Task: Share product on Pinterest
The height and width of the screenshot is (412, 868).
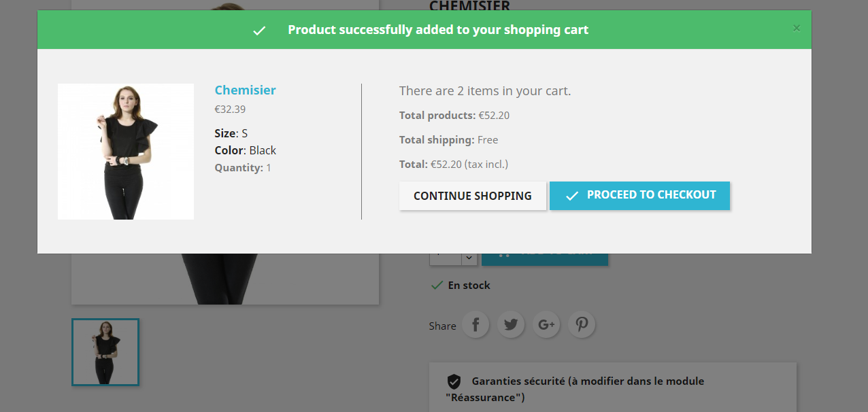Action: [x=582, y=325]
